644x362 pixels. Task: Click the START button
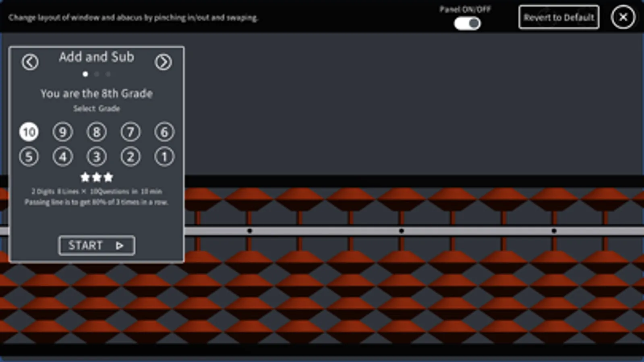(x=97, y=245)
